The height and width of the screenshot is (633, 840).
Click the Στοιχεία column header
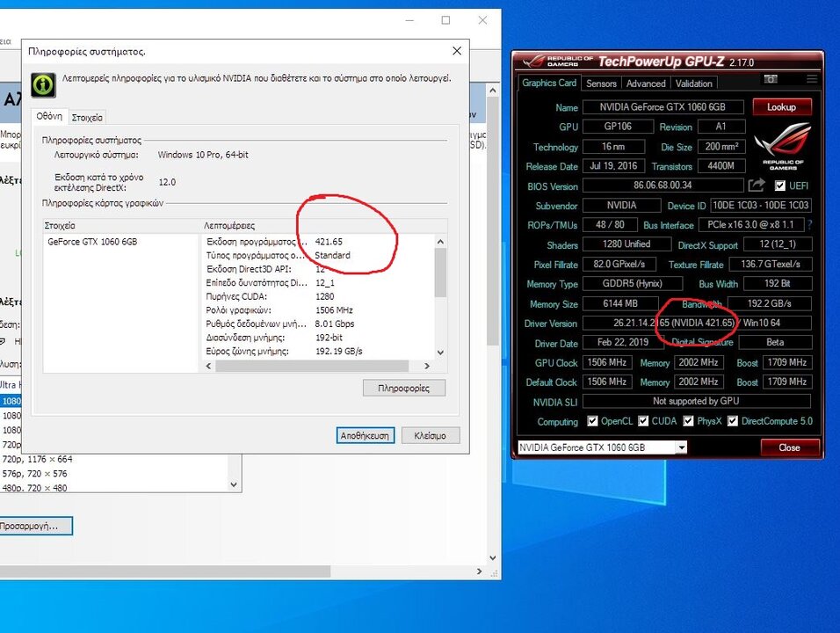click(120, 226)
